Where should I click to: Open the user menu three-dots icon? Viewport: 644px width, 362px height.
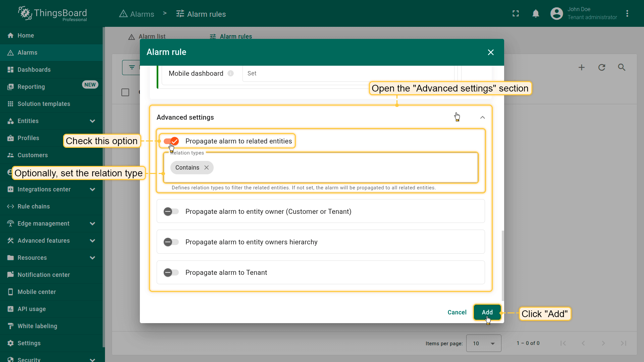(x=627, y=14)
